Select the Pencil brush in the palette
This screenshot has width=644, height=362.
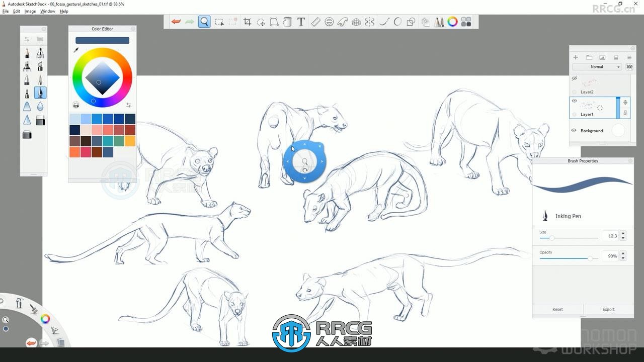(27, 53)
